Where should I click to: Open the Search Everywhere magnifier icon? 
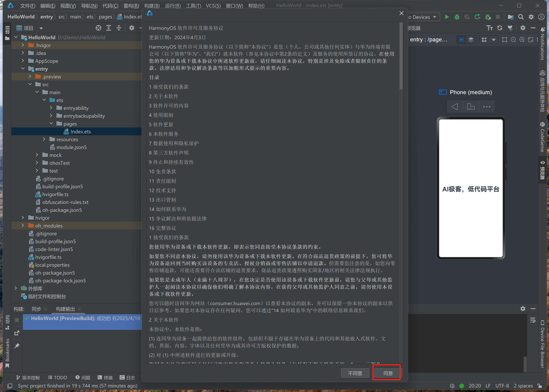coord(521,17)
